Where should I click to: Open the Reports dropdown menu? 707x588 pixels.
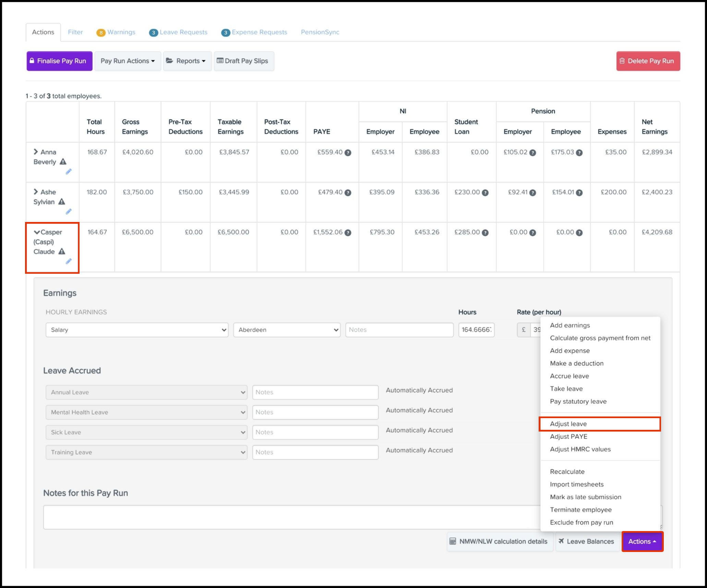click(x=187, y=61)
